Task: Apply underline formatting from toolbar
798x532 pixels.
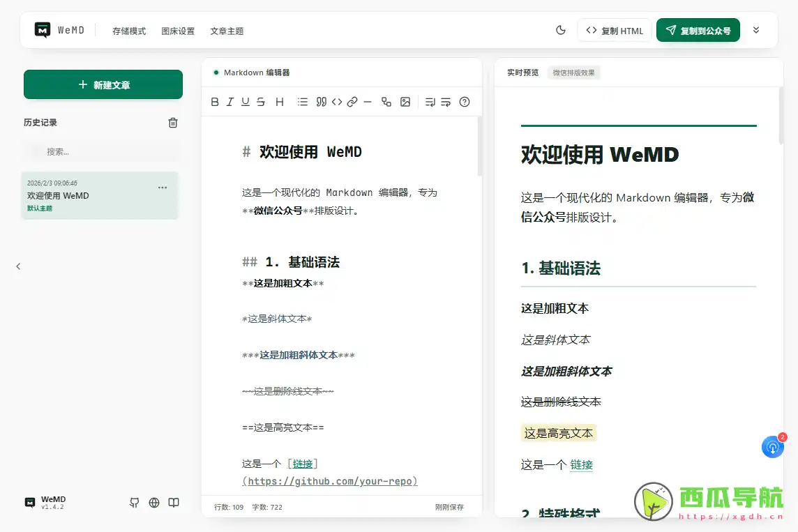Action: pos(246,102)
